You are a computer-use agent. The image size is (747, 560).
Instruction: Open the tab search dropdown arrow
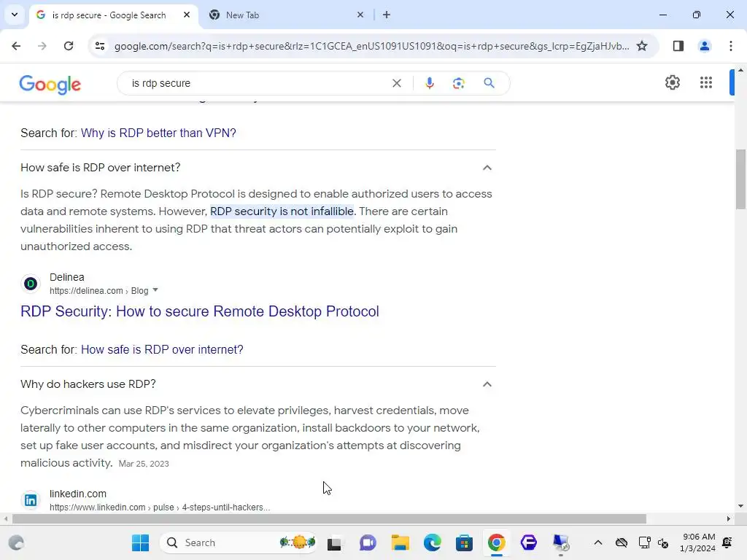pyautogui.click(x=15, y=15)
